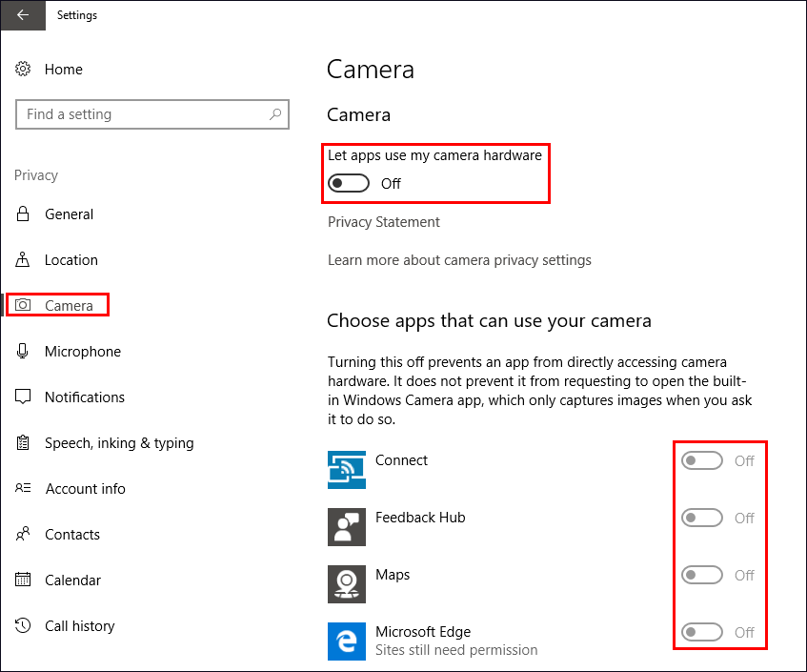807x672 pixels.
Task: Click the General lock icon
Action: 23,214
